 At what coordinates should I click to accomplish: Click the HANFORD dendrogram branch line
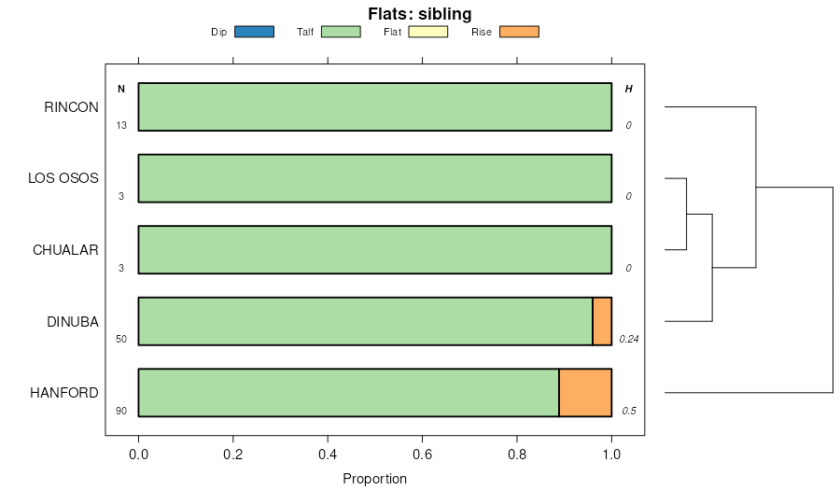(748, 393)
